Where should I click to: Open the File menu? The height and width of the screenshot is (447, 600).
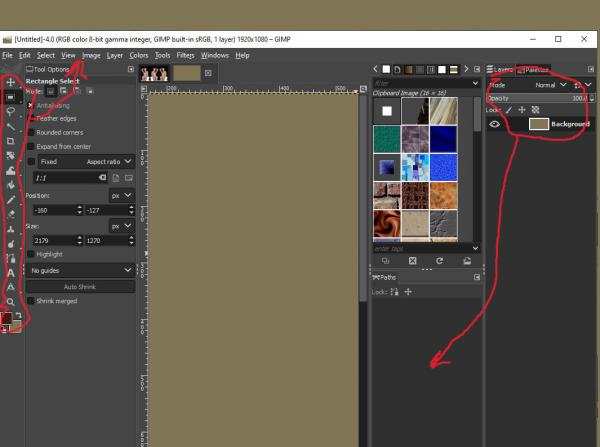coord(7,55)
